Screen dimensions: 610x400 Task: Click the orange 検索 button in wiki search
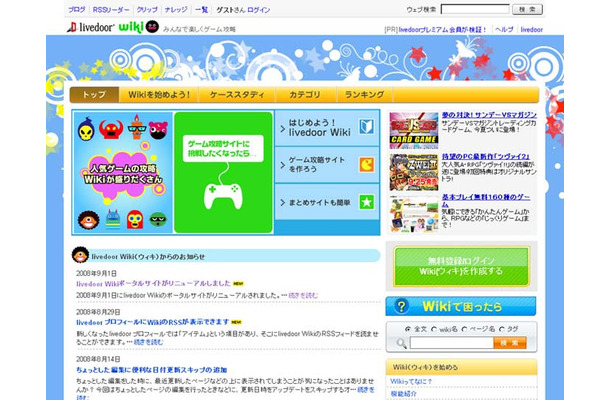[x=510, y=343]
